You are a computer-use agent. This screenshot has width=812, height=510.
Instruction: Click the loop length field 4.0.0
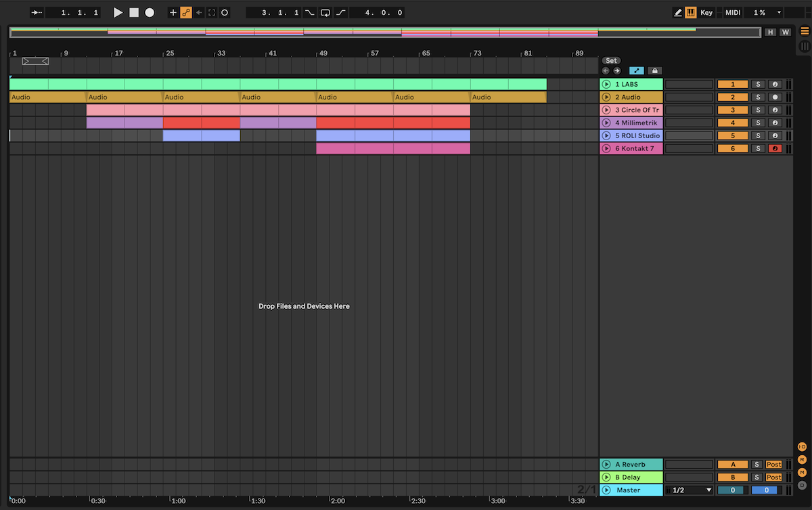[x=377, y=12]
